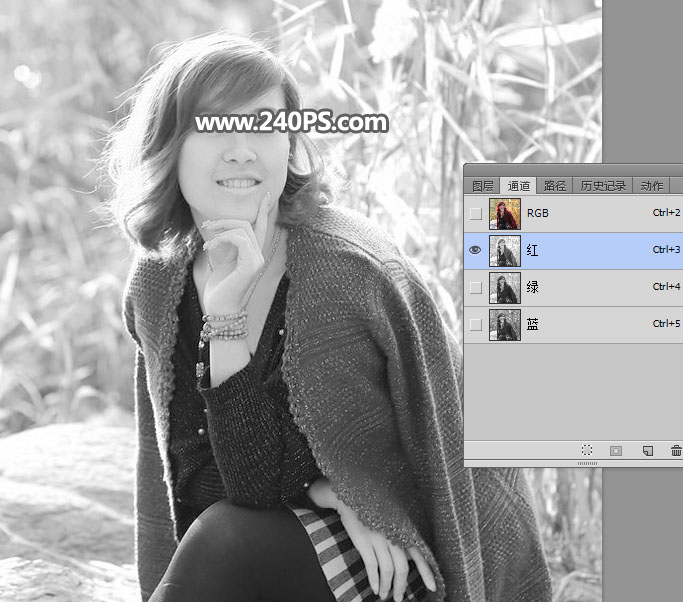This screenshot has height=602, width=683.
Task: Click the 绿 channel name
Action: click(x=532, y=287)
